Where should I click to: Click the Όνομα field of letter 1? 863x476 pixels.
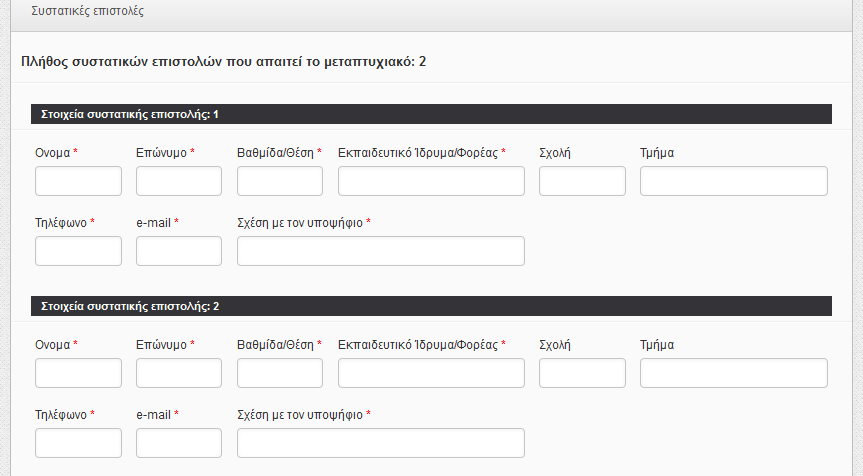coord(78,181)
